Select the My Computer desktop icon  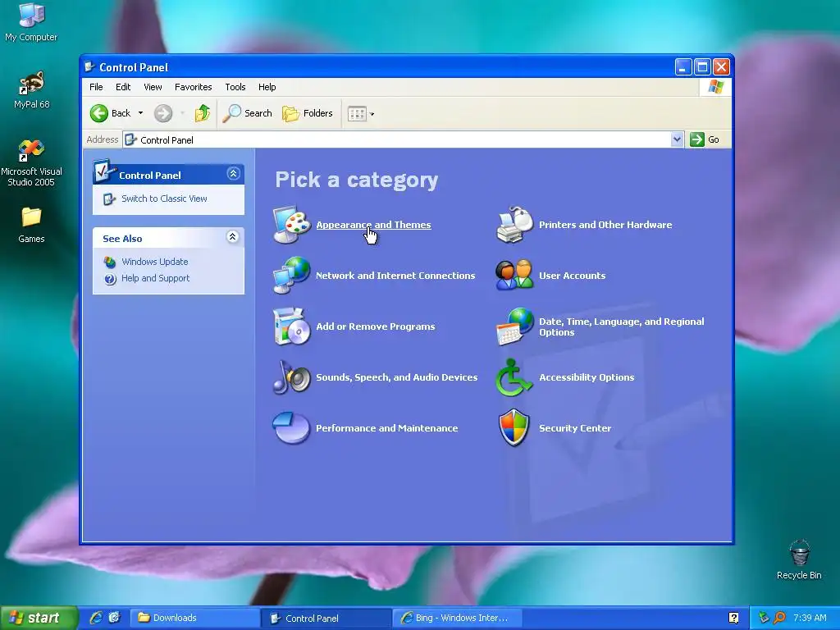(x=31, y=22)
